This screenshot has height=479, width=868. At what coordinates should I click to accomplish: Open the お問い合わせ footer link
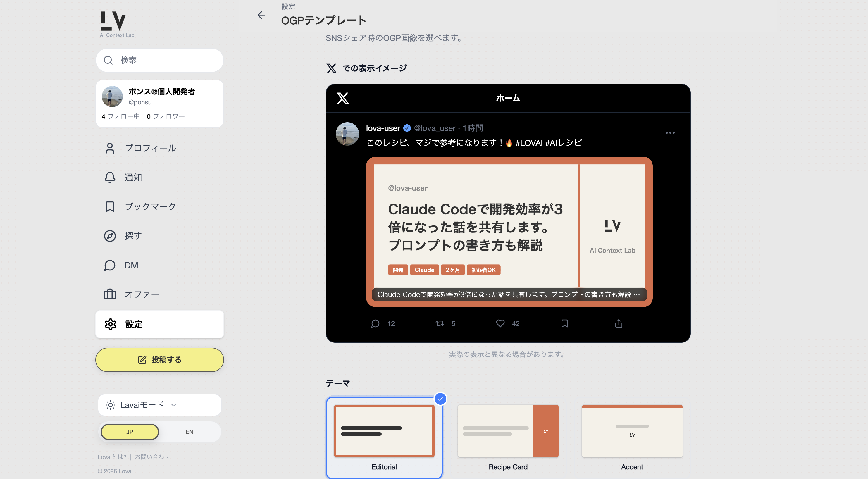coord(152,457)
